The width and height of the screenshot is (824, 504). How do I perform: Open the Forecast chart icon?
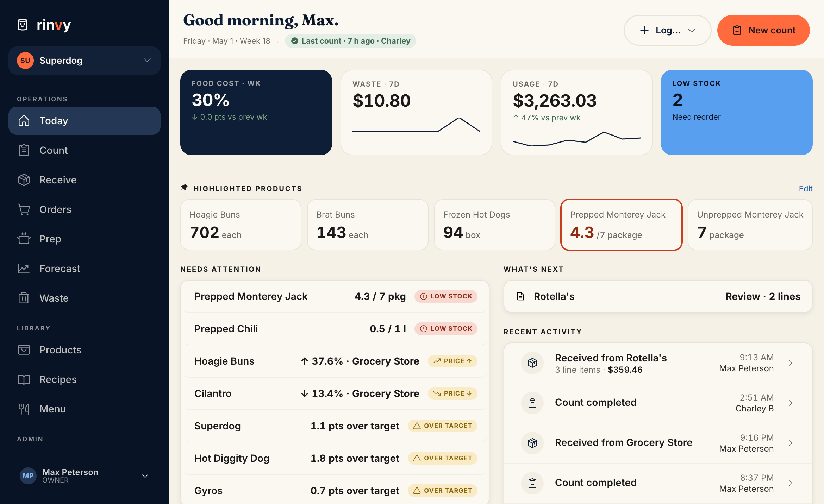point(24,269)
